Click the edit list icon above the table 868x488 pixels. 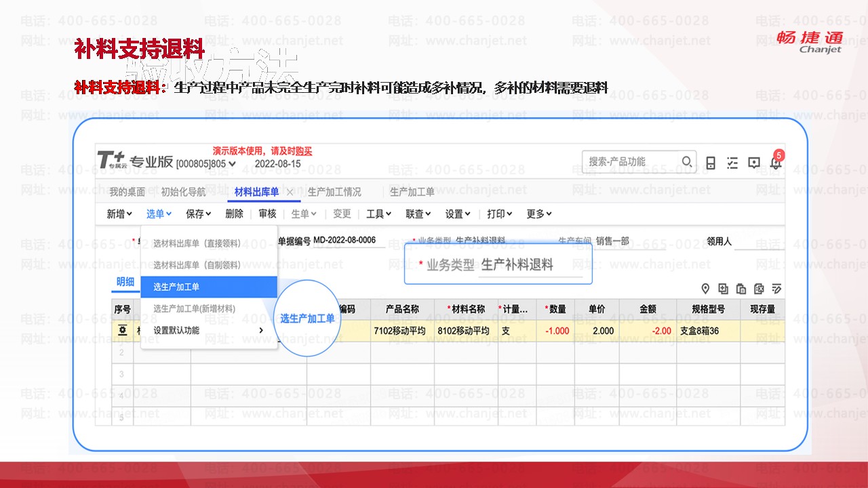[x=776, y=289]
